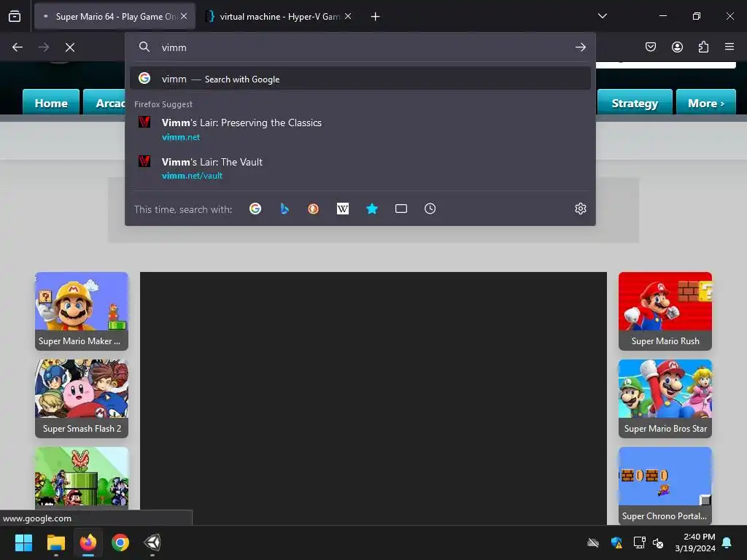Launch Chrome from taskbar
The image size is (747, 560).
(x=120, y=542)
